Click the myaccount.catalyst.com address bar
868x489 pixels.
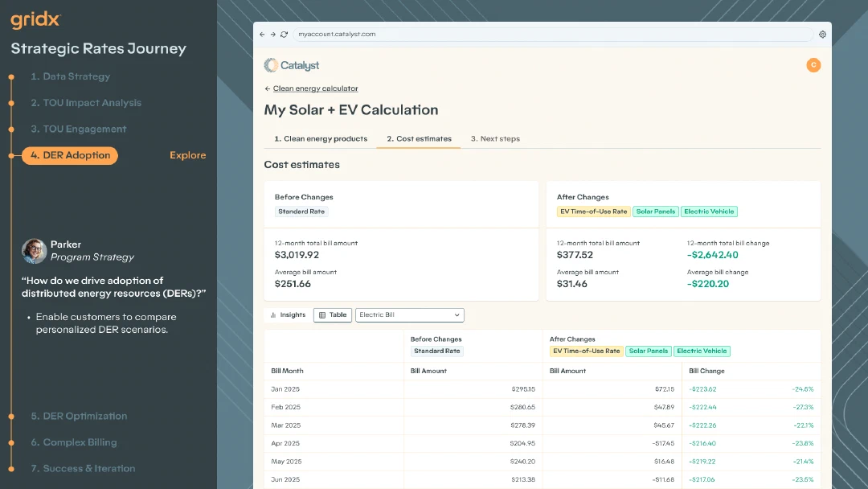point(552,35)
